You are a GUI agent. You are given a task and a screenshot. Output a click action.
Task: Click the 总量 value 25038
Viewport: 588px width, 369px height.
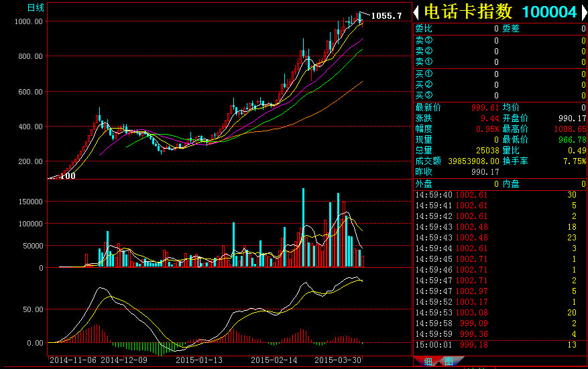click(x=487, y=150)
